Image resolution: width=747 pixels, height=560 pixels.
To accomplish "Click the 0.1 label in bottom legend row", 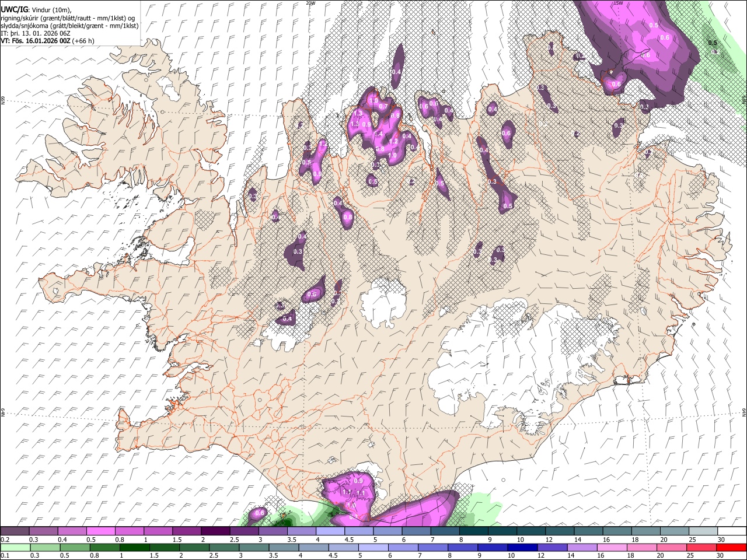I will pos(5,555).
